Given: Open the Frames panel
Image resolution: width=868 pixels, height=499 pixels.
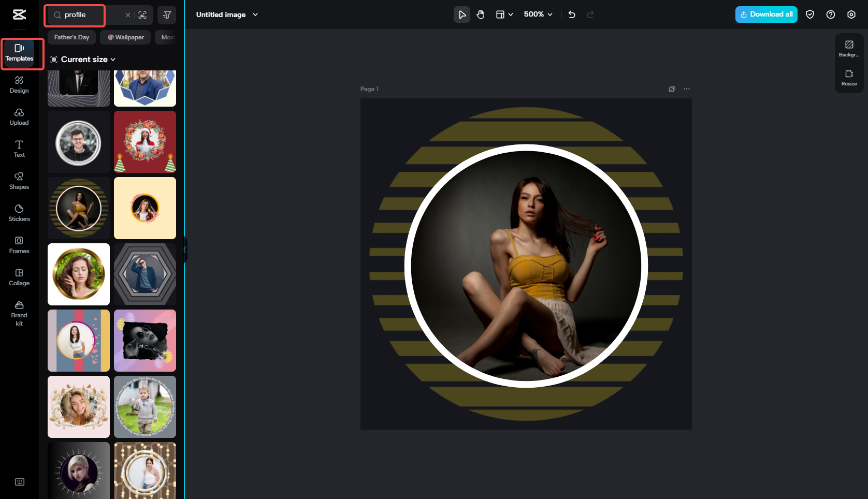Looking at the screenshot, I should [x=19, y=245].
